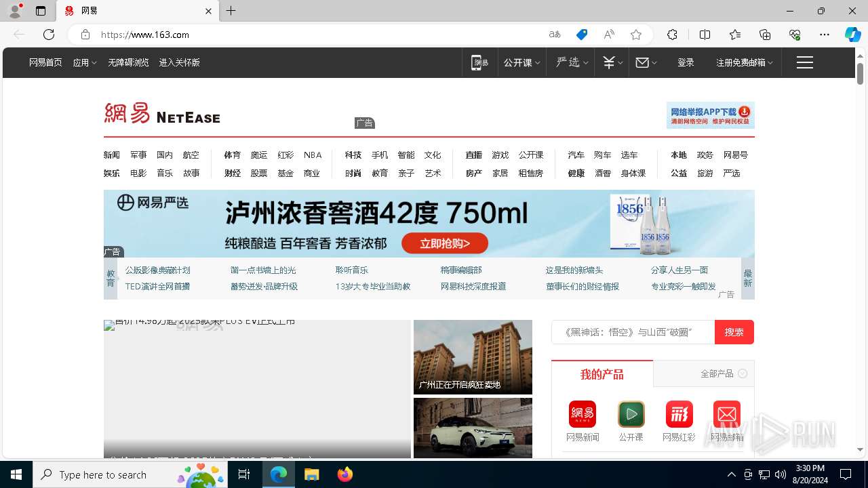Refresh the page with reload icon
This screenshot has width=868, height=488.
coord(49,35)
